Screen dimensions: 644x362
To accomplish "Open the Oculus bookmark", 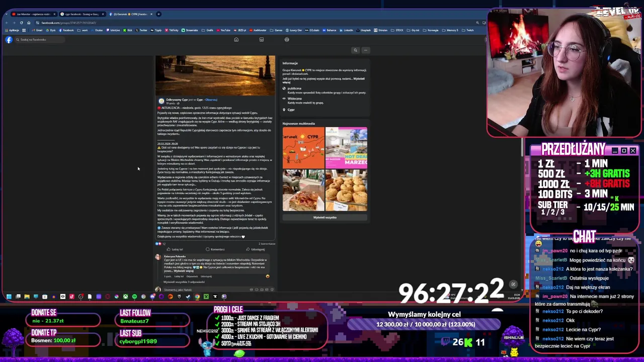I will (x=97, y=30).
